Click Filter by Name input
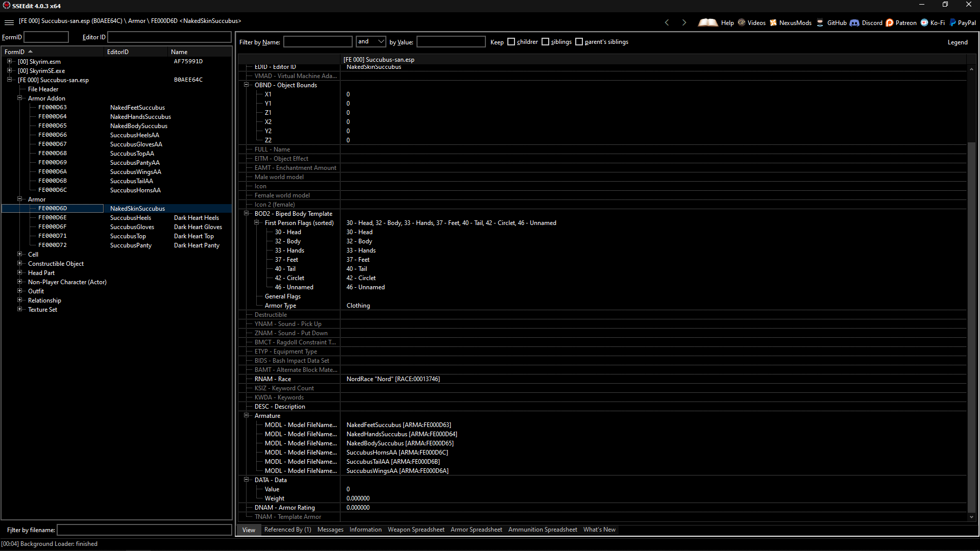 click(x=318, y=42)
